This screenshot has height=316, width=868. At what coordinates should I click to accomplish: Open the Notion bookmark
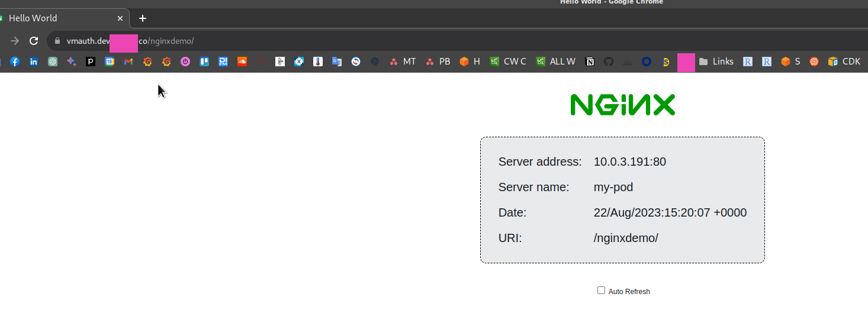click(590, 62)
